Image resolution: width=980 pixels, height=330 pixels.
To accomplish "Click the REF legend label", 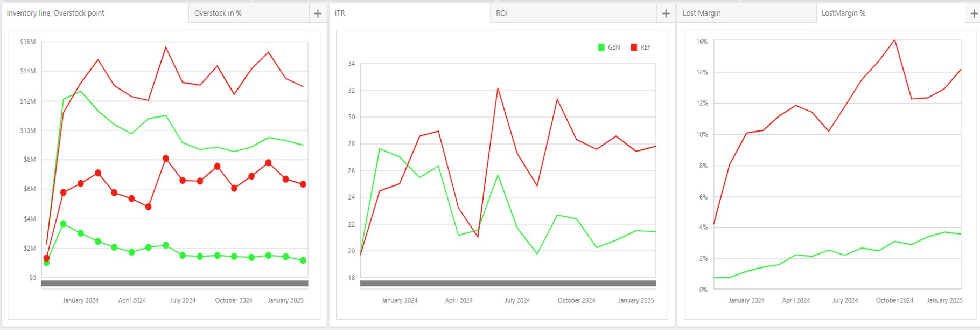I will (x=645, y=47).
